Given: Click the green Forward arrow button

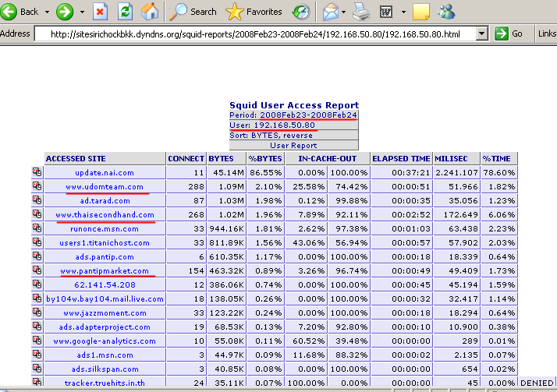Looking at the screenshot, I should point(65,12).
